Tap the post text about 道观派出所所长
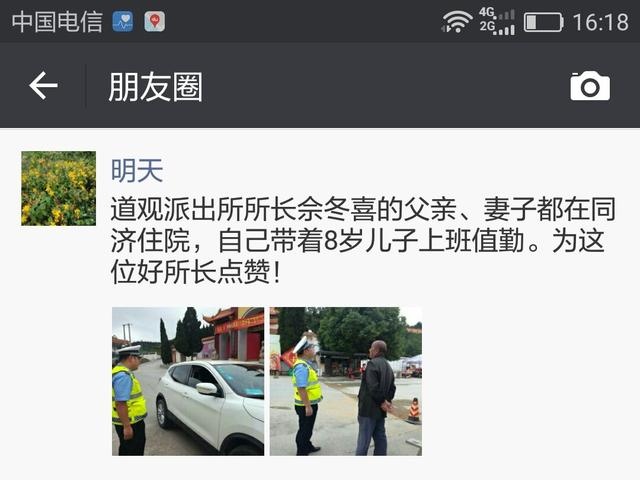The width and height of the screenshot is (640, 480). 363,240
